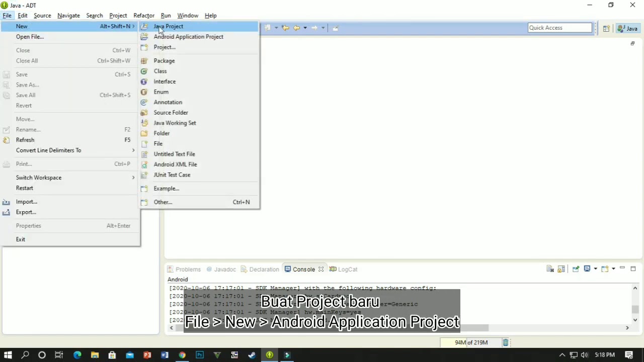Switch to the LogCat tab

[343, 269]
